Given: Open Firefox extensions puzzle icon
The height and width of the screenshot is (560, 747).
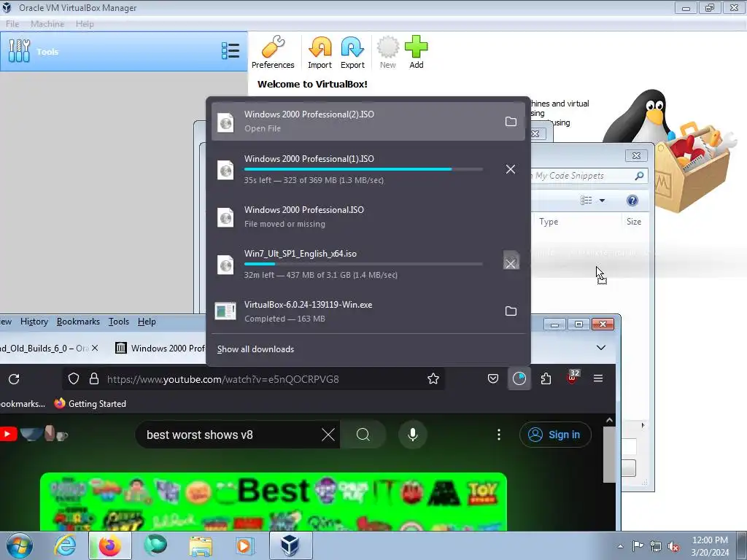Looking at the screenshot, I should [x=546, y=378].
